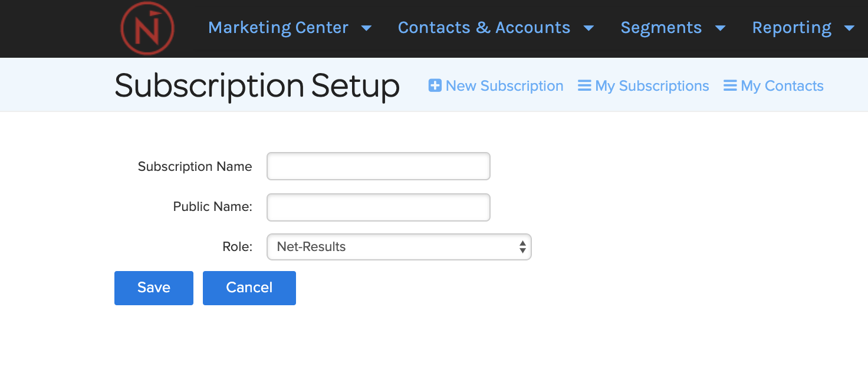Screen dimensions: 868x383
Task: Click the chevron next to Segments
Action: point(721,28)
